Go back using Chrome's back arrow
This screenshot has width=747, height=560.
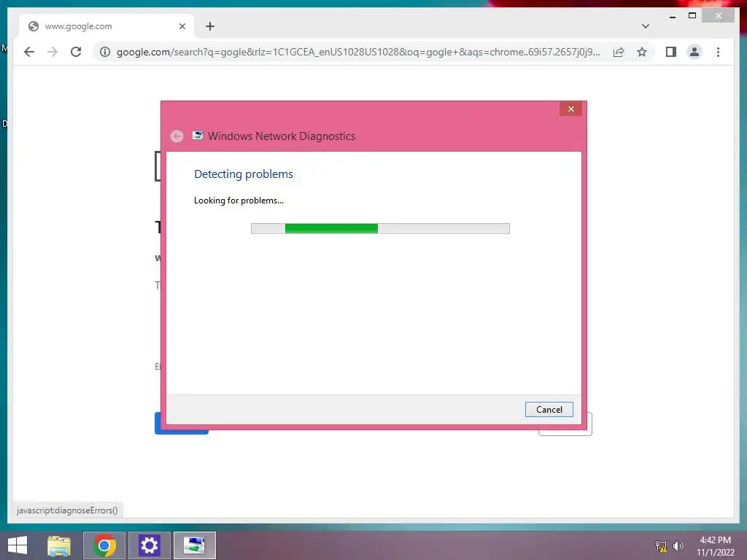pos(29,52)
